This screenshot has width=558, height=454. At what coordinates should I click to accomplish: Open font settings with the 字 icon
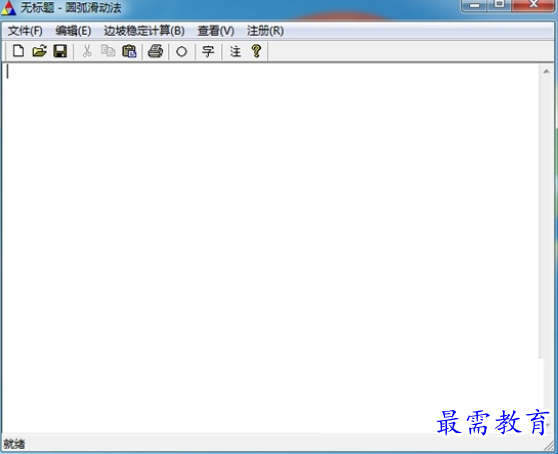[208, 52]
